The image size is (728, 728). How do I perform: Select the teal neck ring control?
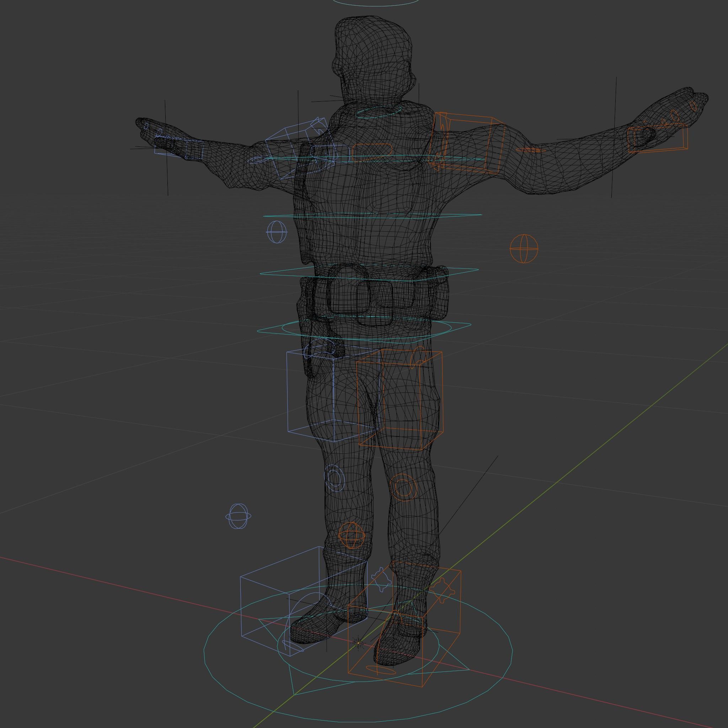378,112
